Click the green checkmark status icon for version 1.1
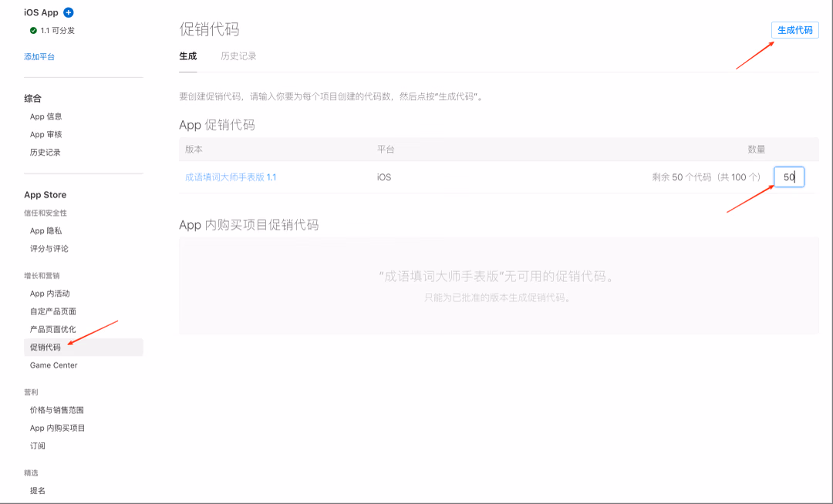This screenshot has height=504, width=833. click(33, 31)
